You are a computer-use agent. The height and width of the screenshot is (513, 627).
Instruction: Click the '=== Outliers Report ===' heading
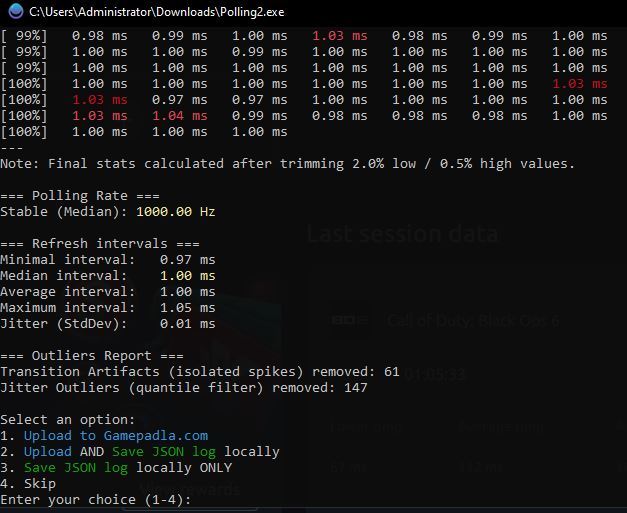[x=92, y=355]
